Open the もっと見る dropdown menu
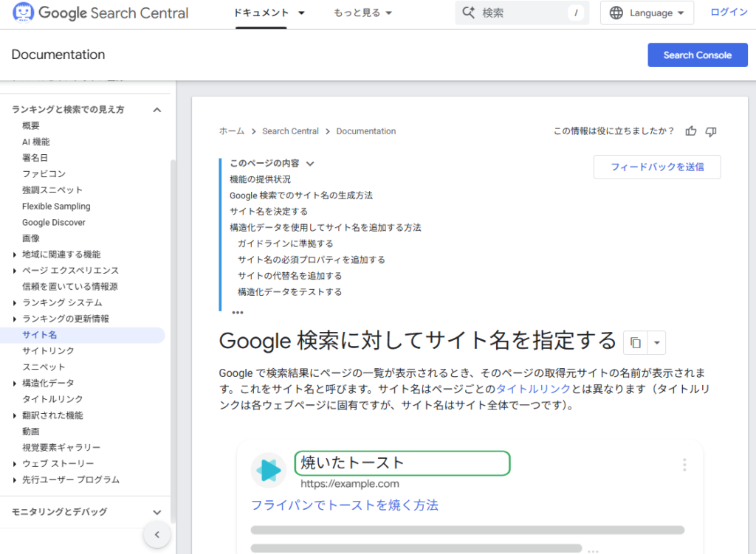 click(x=362, y=13)
